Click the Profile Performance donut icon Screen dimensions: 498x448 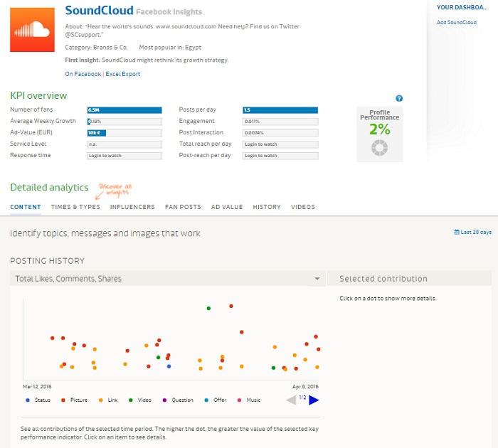point(380,148)
